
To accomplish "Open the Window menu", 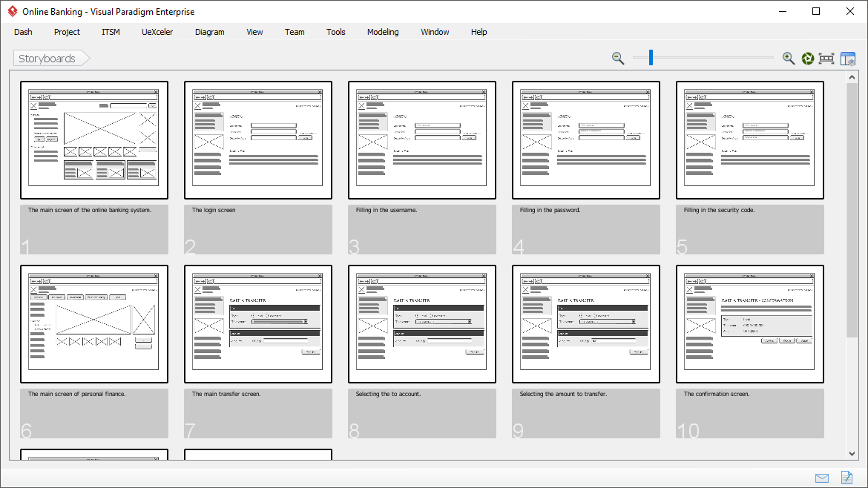I will 435,32.
